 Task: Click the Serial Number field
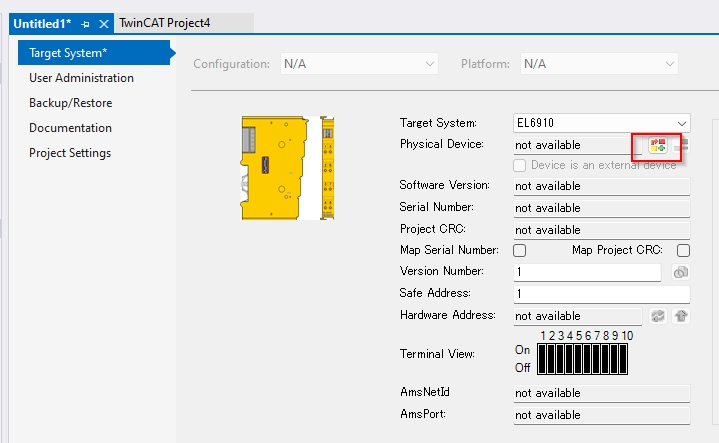[x=602, y=208]
